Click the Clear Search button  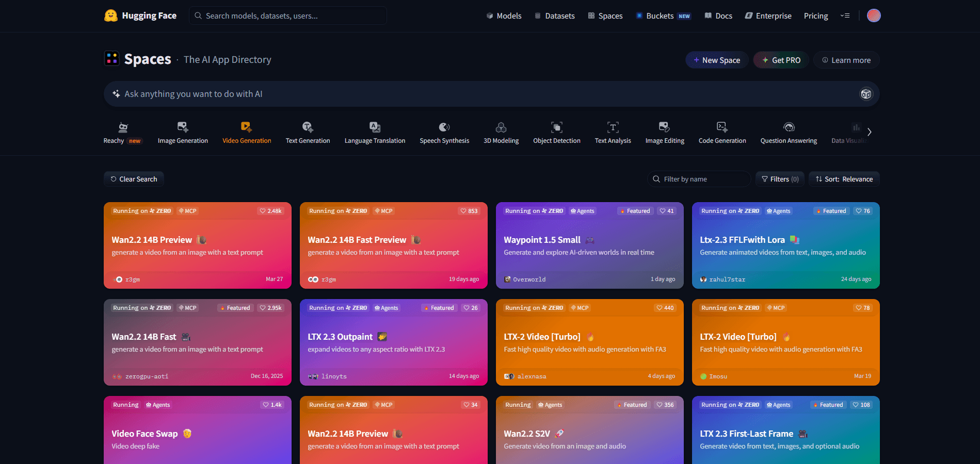[x=134, y=179]
